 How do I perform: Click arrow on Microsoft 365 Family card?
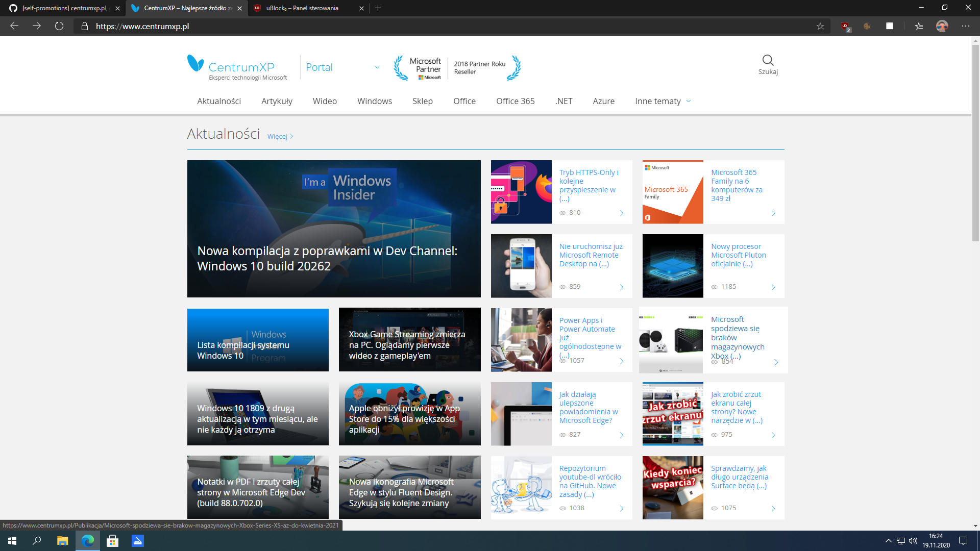pos(773,213)
